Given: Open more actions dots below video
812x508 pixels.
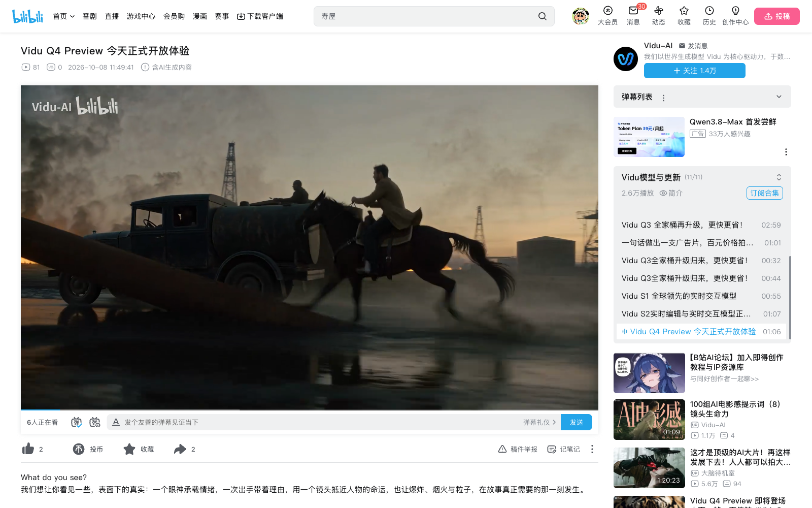Looking at the screenshot, I should (x=592, y=449).
